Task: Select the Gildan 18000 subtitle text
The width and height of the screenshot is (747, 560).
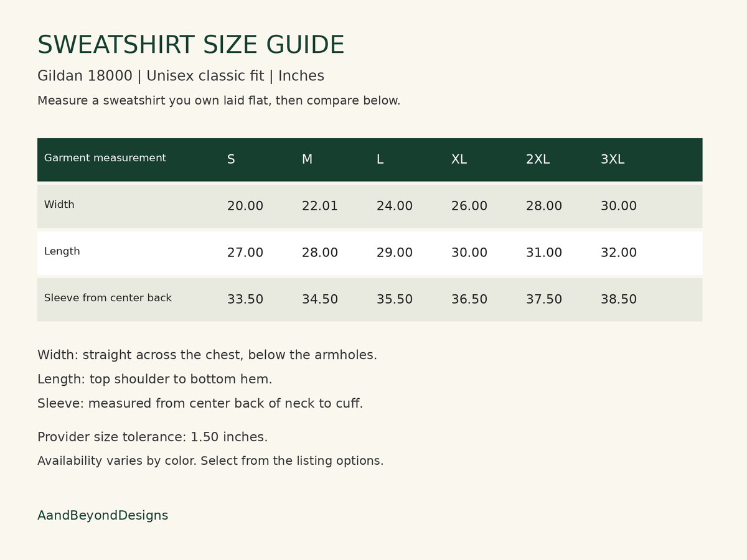Action: (181, 76)
